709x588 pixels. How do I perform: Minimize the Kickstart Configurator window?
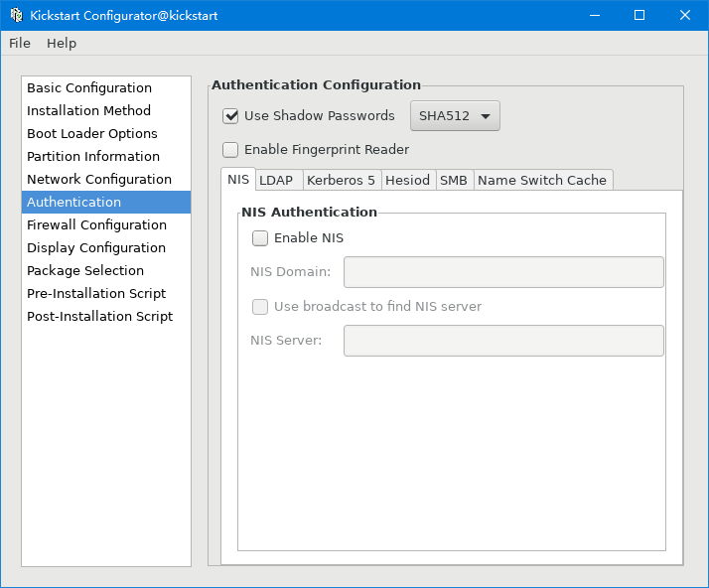point(595,15)
